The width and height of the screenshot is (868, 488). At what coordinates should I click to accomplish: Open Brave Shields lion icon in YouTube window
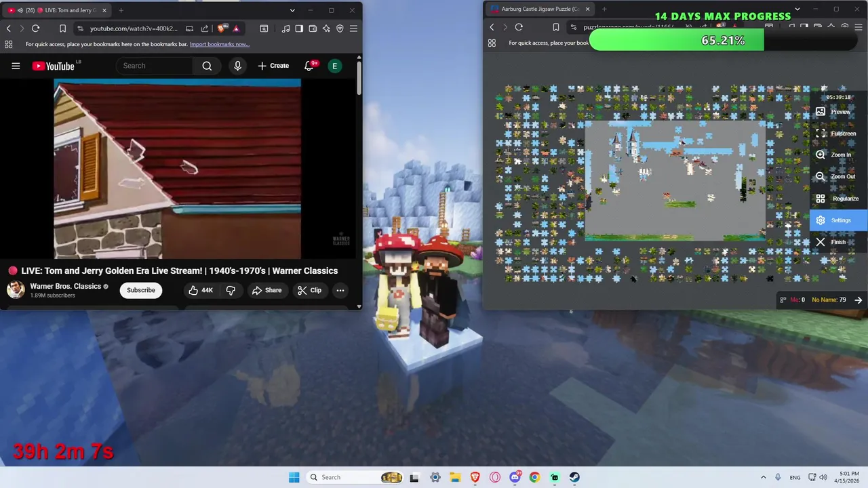(x=221, y=28)
